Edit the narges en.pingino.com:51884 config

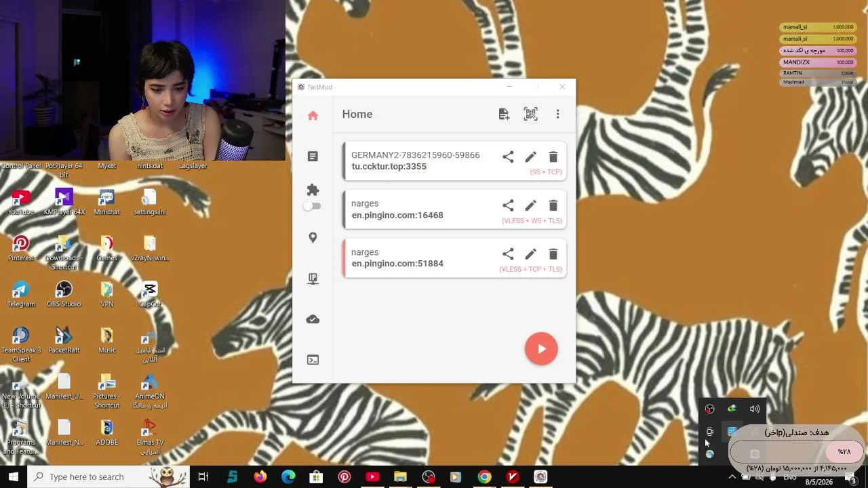click(x=530, y=254)
